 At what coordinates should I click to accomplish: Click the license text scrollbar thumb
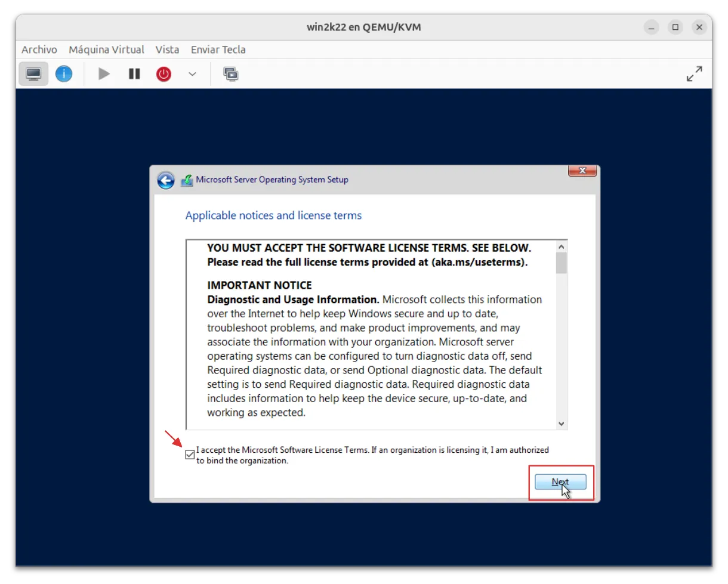[561, 263]
